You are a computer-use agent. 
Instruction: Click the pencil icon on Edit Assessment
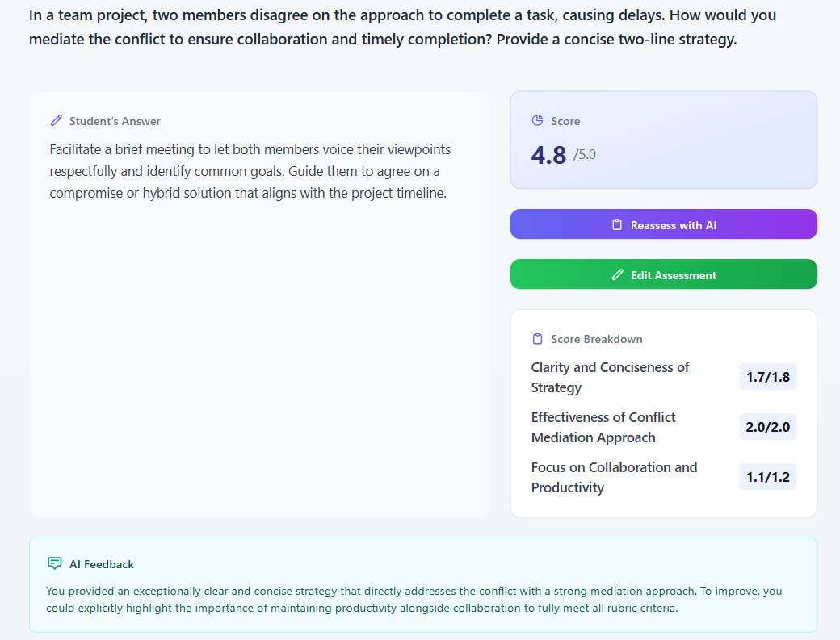pyautogui.click(x=618, y=274)
